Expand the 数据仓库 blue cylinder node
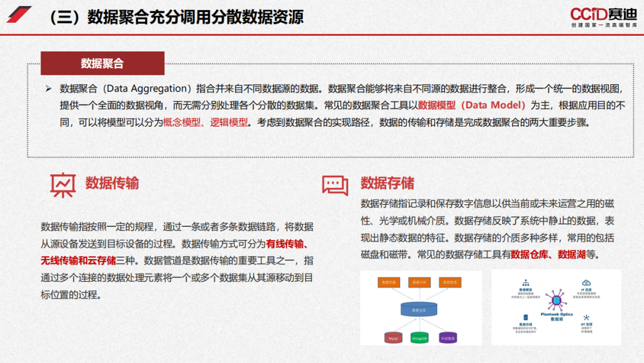 tap(419, 309)
